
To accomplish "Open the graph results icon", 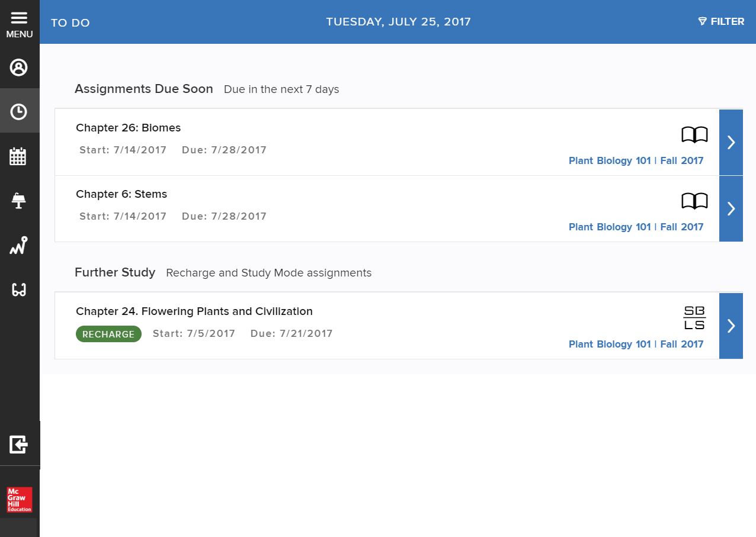I will (18, 245).
